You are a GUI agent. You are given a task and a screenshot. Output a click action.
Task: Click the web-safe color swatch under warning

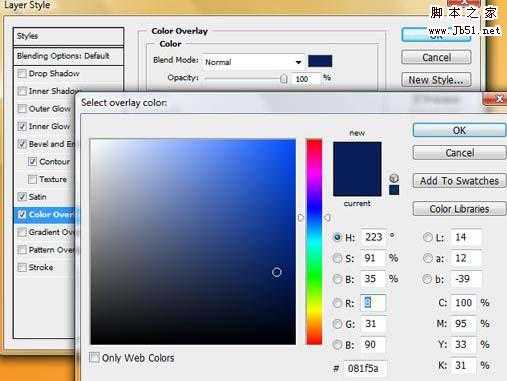(x=394, y=190)
